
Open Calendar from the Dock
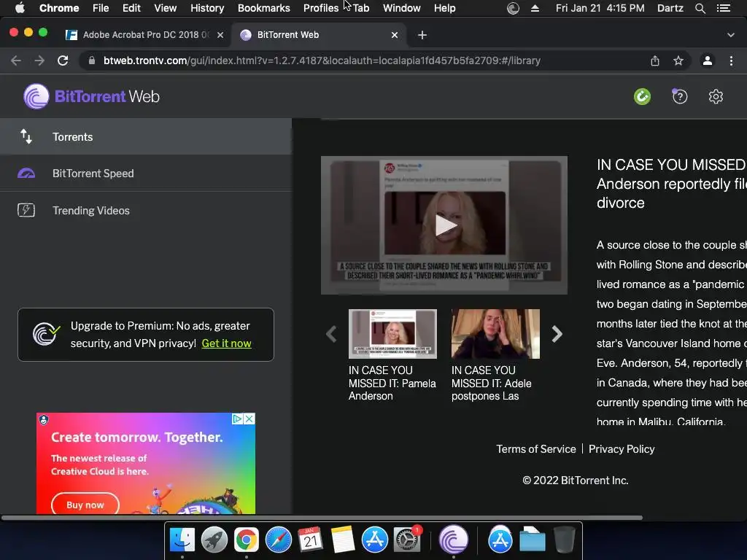pyautogui.click(x=310, y=540)
